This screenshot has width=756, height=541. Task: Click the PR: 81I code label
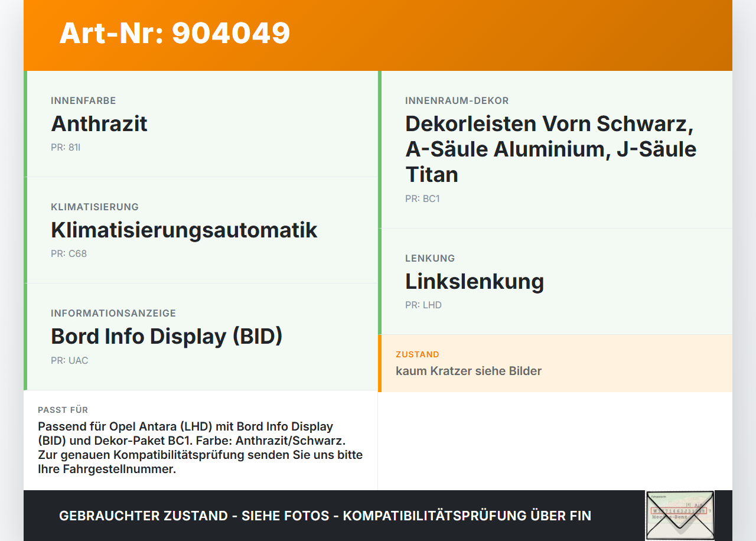point(66,148)
